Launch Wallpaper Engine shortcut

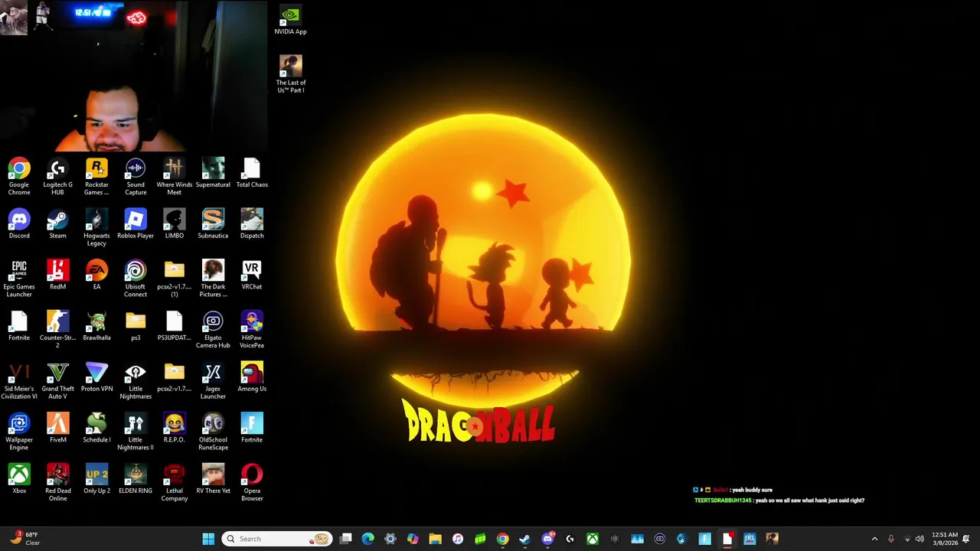click(x=19, y=432)
